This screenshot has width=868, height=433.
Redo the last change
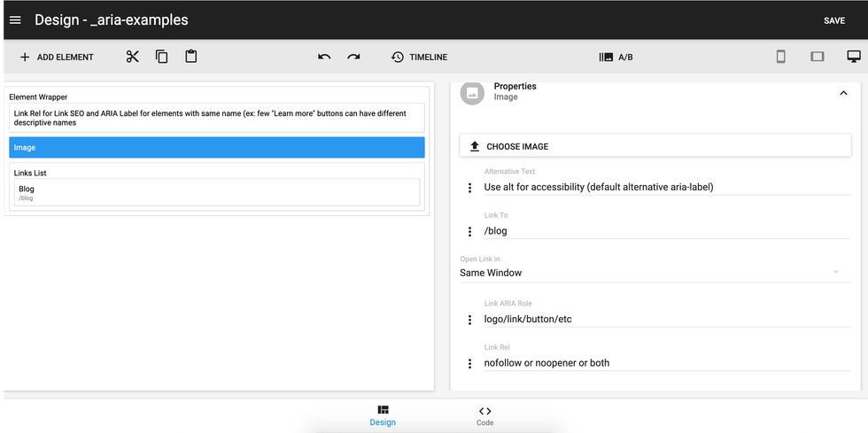353,57
